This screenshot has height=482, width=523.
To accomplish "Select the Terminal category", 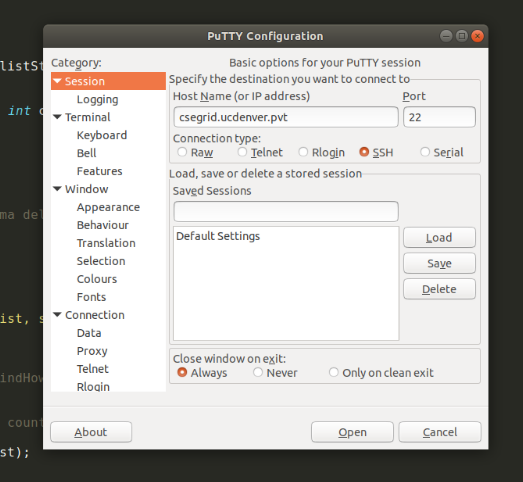I will [x=88, y=117].
